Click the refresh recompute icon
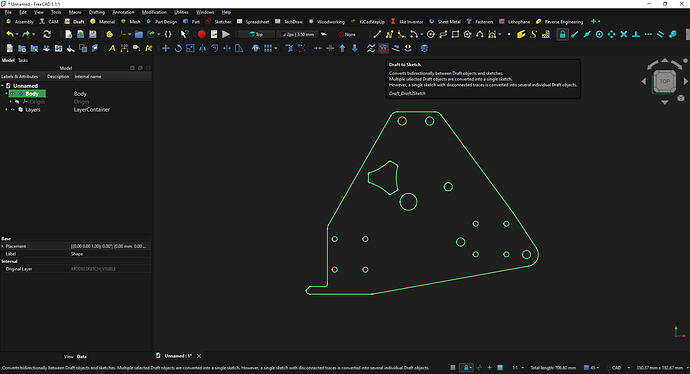This screenshot has height=374, width=690. (47, 34)
